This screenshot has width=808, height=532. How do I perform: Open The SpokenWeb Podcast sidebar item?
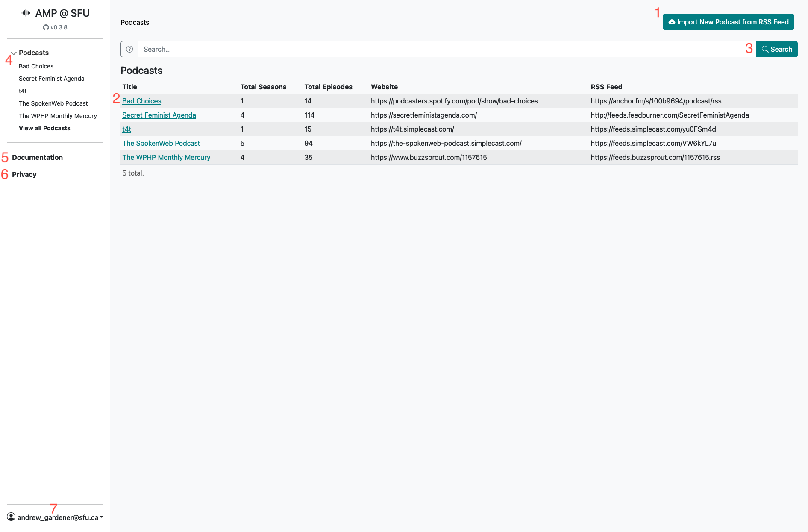tap(53, 103)
